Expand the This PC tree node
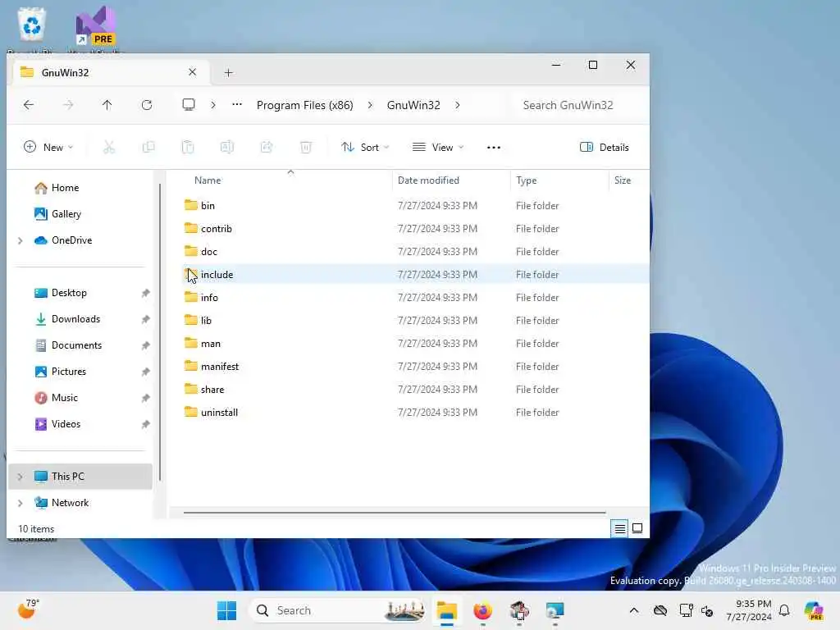 coord(21,477)
